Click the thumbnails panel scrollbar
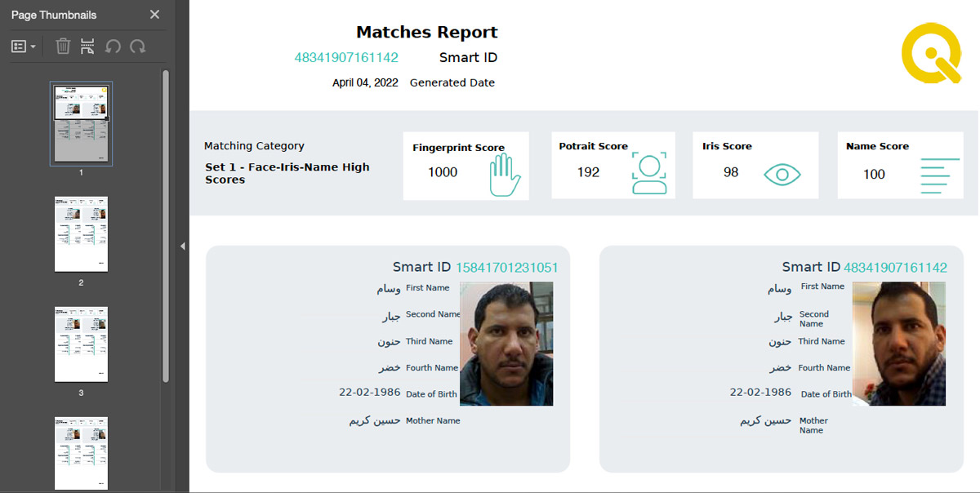This screenshot has width=980, height=493. pyautogui.click(x=166, y=226)
